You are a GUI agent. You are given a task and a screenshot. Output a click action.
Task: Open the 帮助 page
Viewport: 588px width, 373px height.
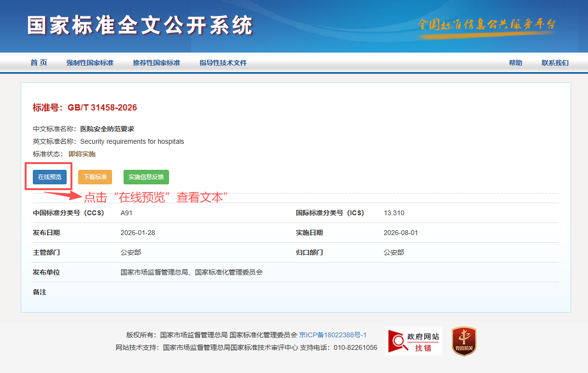coord(515,63)
